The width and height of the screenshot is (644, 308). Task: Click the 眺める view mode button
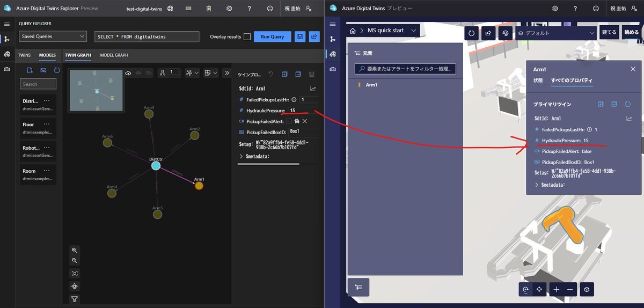point(631,33)
